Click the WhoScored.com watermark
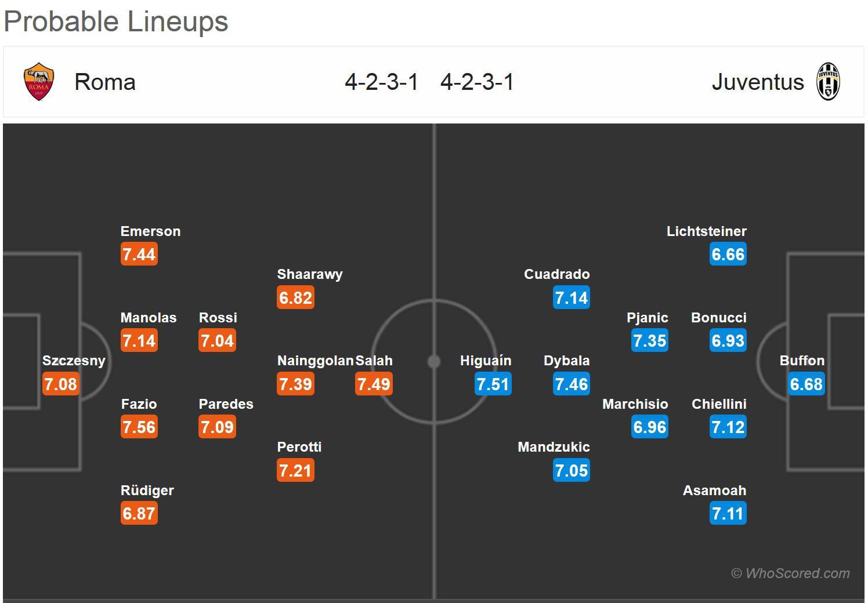The image size is (868, 603). pos(790,573)
